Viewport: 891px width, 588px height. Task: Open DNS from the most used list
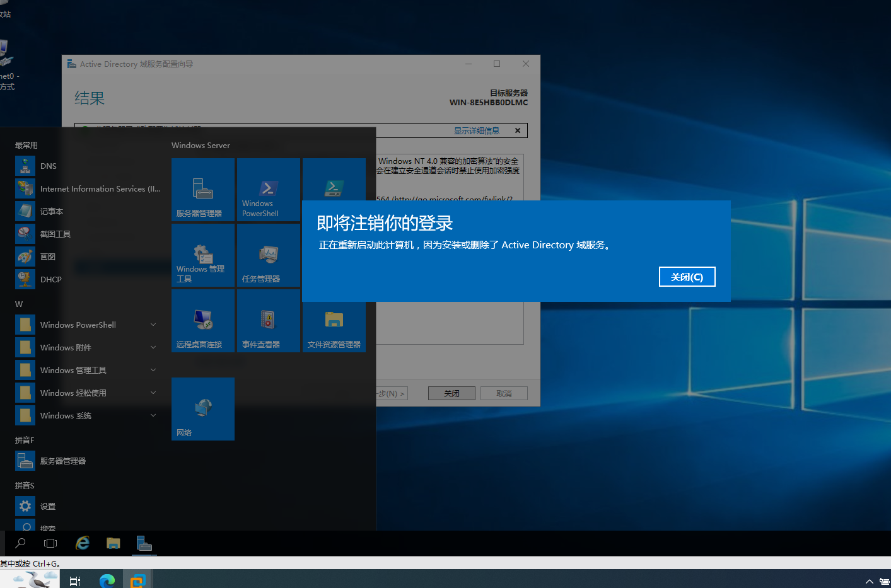pyautogui.click(x=88, y=166)
